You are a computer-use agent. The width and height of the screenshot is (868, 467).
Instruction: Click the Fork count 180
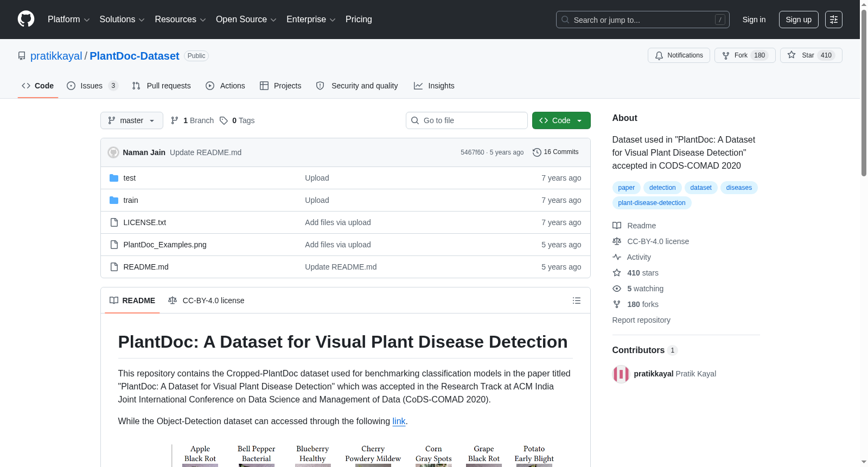coord(759,55)
